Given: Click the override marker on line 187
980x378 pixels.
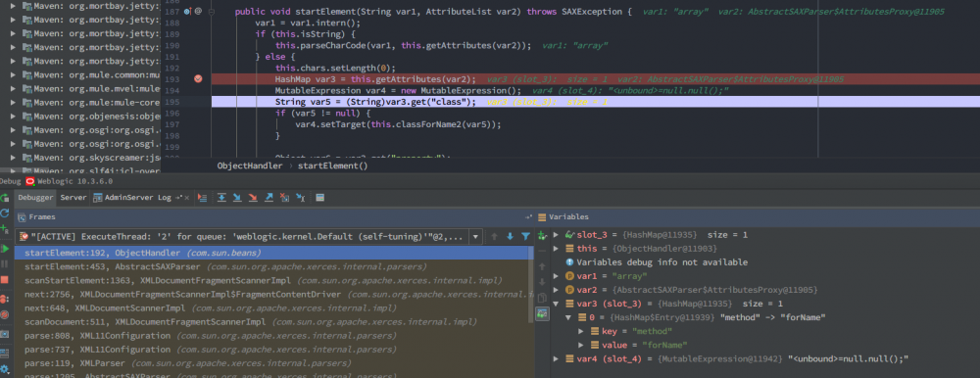Looking at the screenshot, I should click(x=187, y=11).
